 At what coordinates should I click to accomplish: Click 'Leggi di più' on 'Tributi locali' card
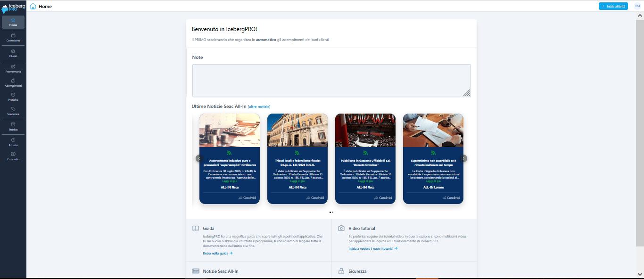(x=297, y=181)
